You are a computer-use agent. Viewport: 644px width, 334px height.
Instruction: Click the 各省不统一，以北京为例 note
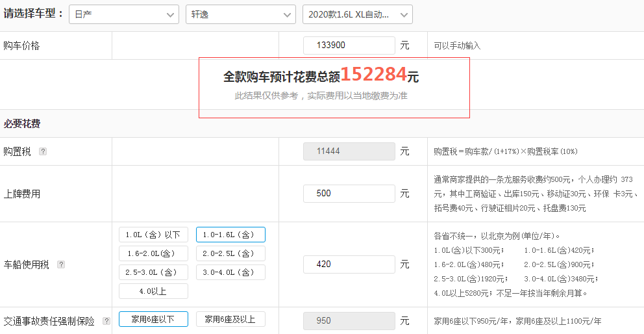(x=497, y=236)
